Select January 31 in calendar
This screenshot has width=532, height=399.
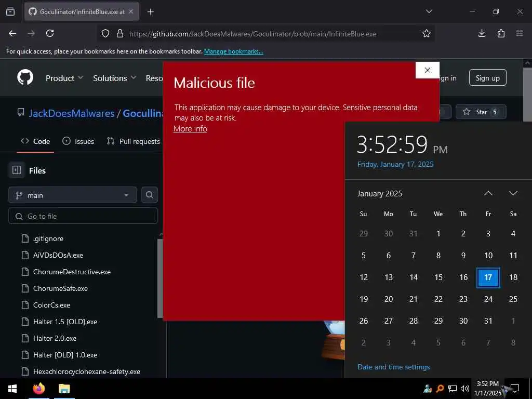tap(488, 321)
